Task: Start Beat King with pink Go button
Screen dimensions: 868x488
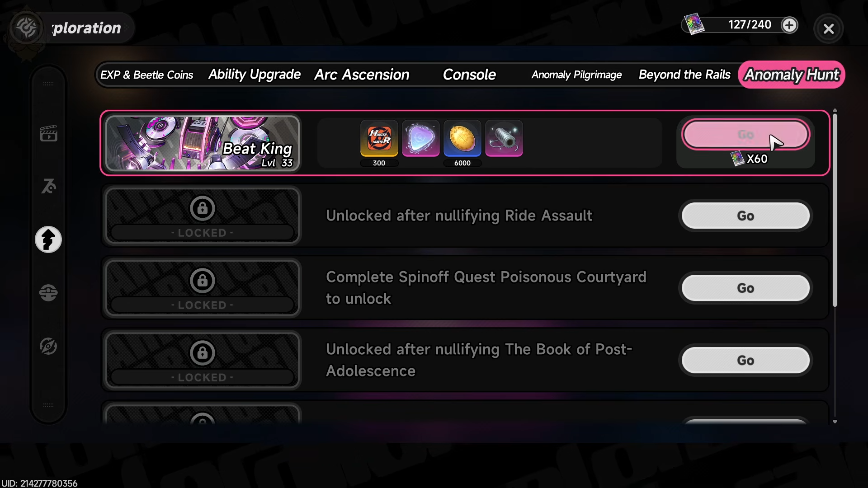Action: click(x=745, y=135)
